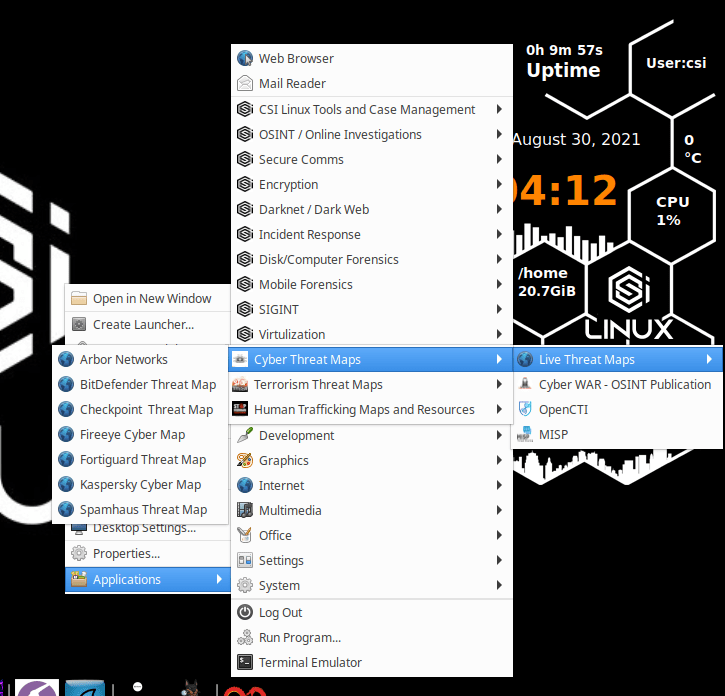The width and height of the screenshot is (725, 696).
Task: Click the Darknet / Dark Web icon
Action: pyautogui.click(x=245, y=209)
